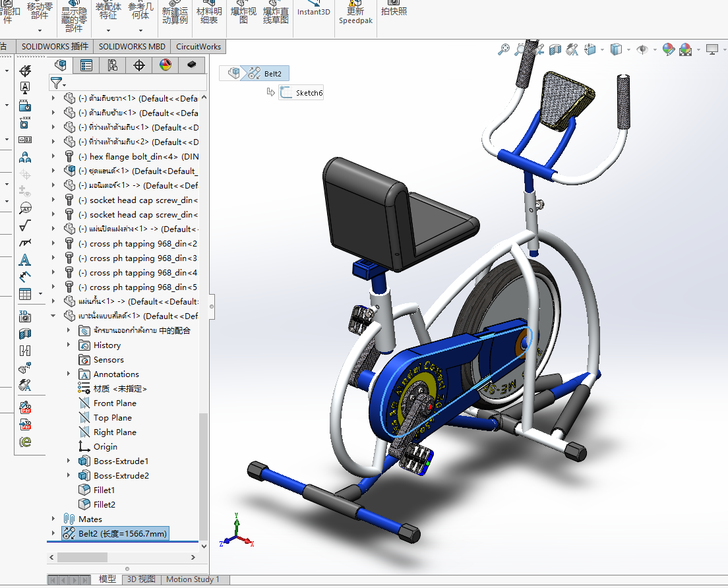Click the 材料明细表 button
The image size is (728, 588).
[209, 15]
